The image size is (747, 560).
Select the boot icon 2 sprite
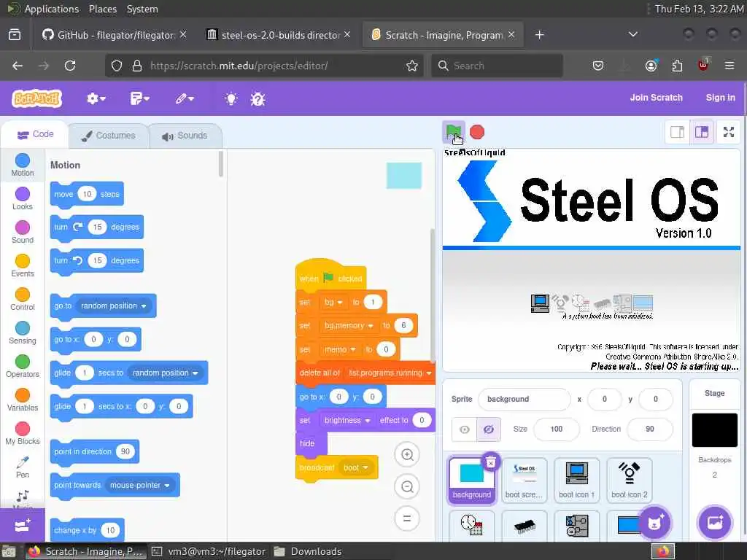pyautogui.click(x=630, y=480)
